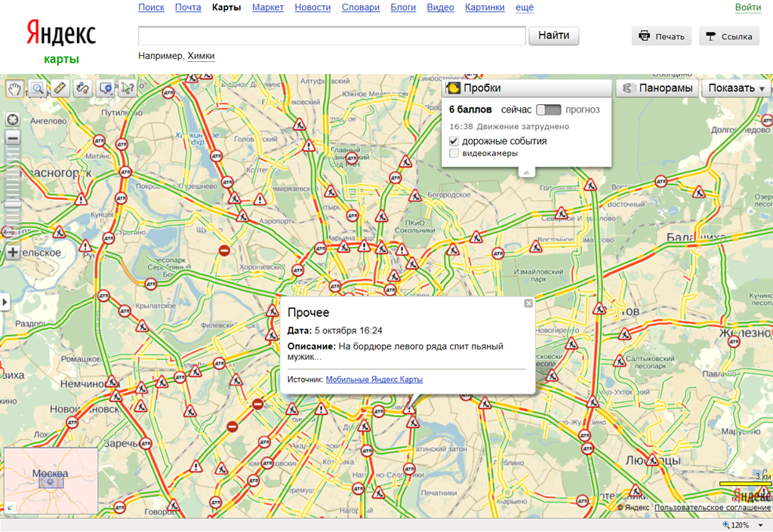This screenshot has width=773, height=532.
Task: Select the magnifier area-zoom tool
Action: [38, 89]
